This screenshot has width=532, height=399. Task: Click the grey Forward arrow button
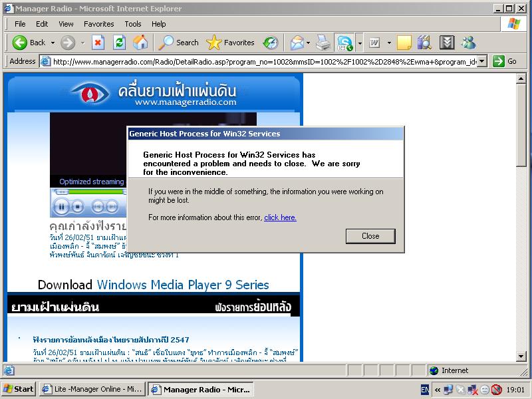[68, 43]
